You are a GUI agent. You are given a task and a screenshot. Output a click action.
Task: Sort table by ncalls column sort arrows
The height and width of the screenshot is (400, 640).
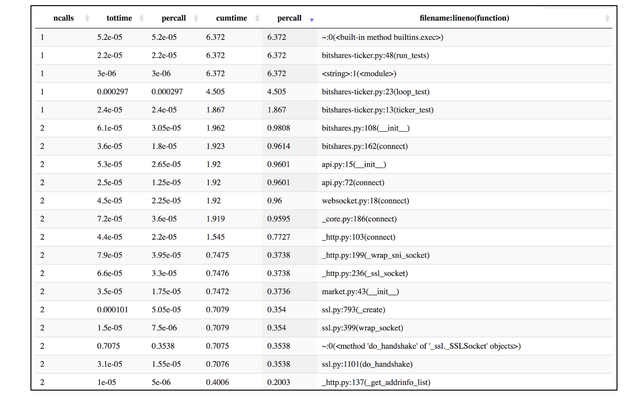pyautogui.click(x=87, y=18)
